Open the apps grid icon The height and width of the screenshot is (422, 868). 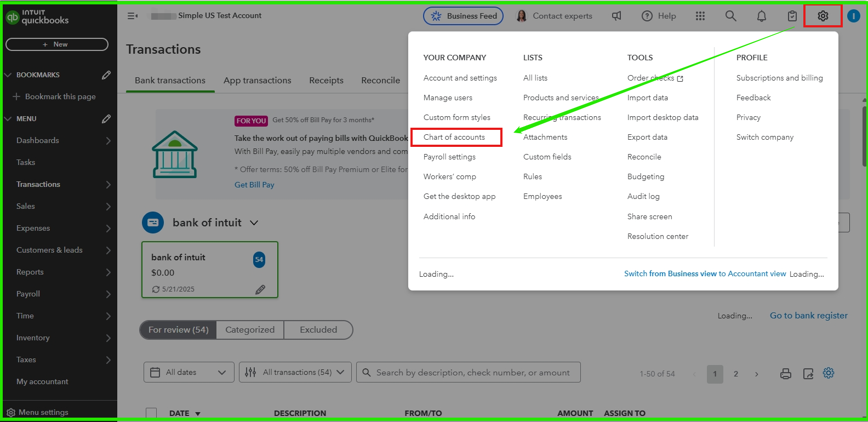pyautogui.click(x=700, y=16)
